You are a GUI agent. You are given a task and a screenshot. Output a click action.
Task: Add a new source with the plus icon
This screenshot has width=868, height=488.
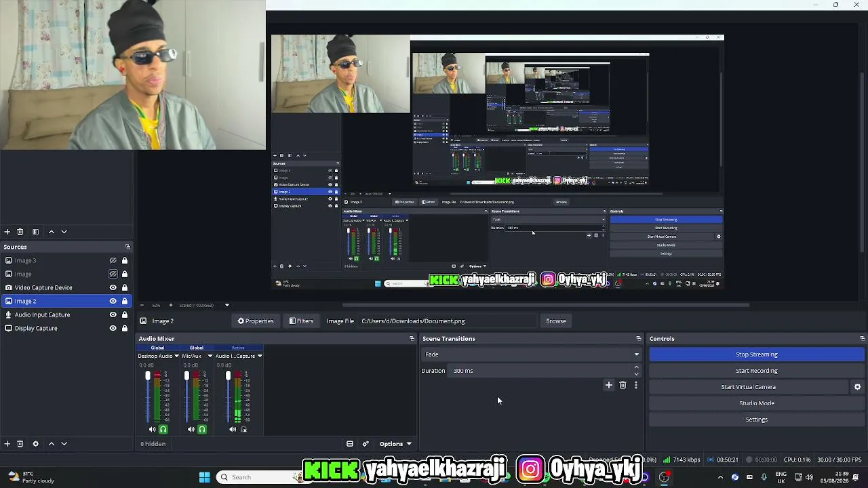click(x=7, y=444)
